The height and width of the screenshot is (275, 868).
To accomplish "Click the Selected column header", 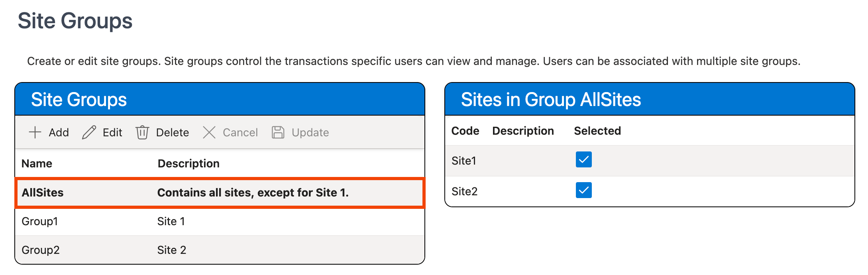I will (x=597, y=131).
